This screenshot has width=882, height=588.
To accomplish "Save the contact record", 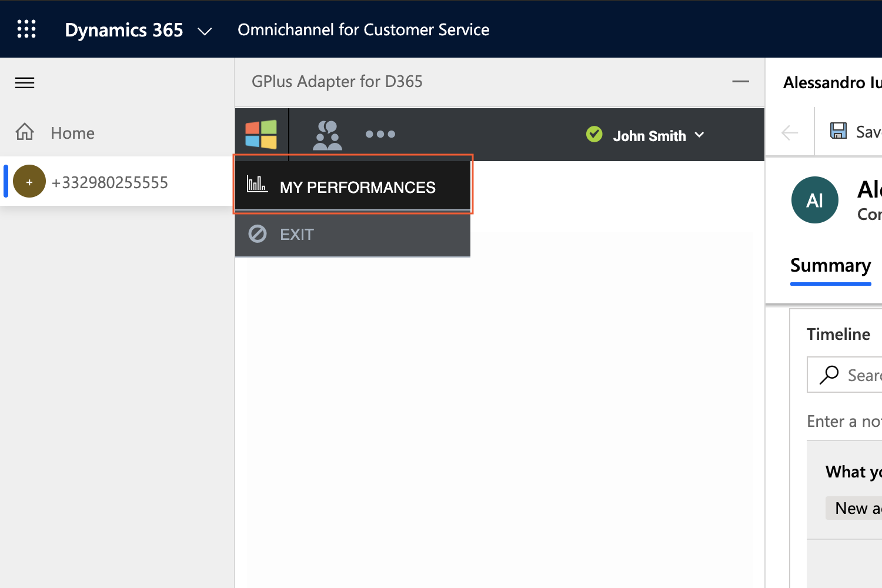I will 856,131.
